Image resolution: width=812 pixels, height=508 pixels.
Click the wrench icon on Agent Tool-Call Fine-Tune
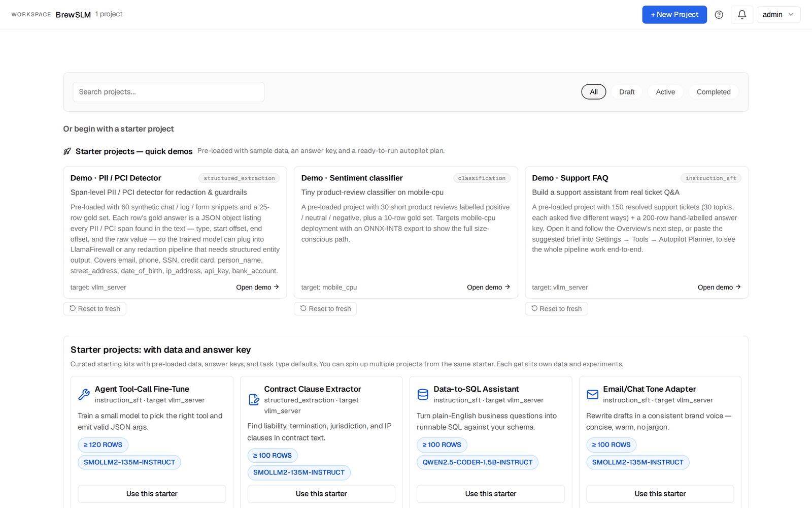tap(84, 394)
